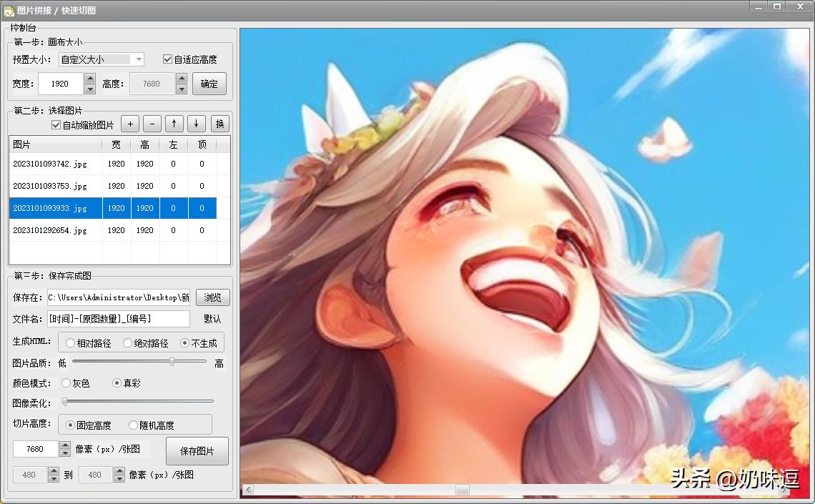Increase 7680 slice height spinner
This screenshot has width=815, height=504.
(65, 445)
